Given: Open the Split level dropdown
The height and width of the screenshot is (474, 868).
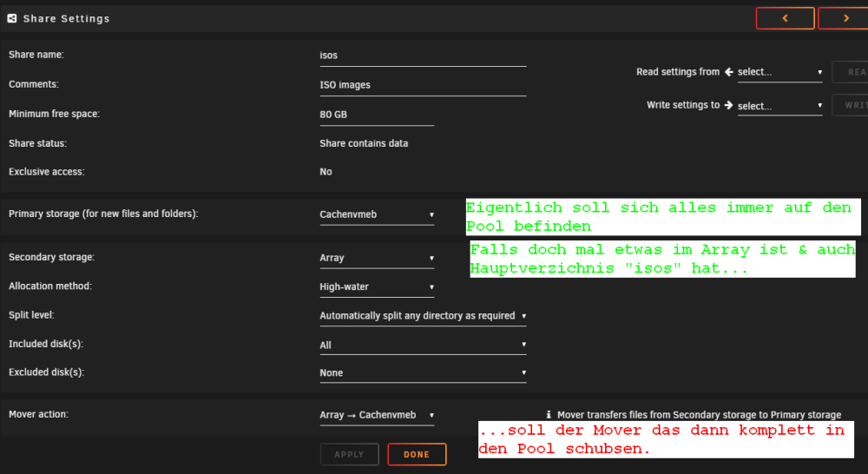Looking at the screenshot, I should click(x=423, y=316).
